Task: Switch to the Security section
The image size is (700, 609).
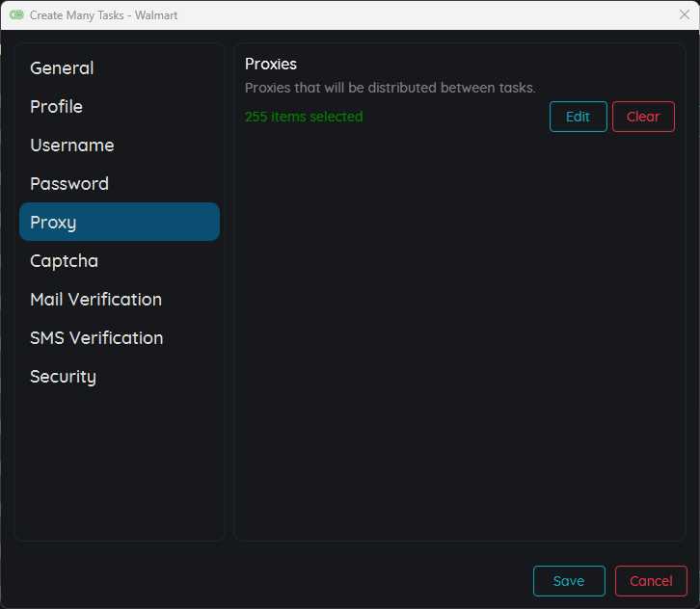Action: 63,377
